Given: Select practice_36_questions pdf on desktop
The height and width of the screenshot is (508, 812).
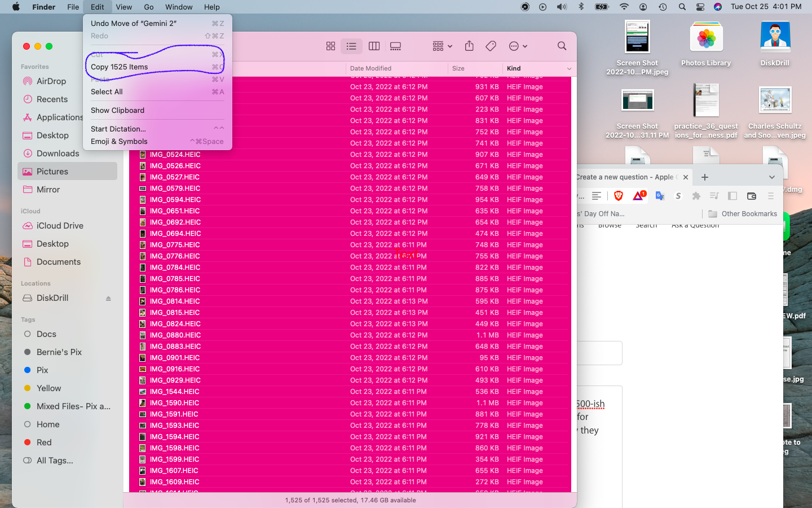Looking at the screenshot, I should point(706,112).
